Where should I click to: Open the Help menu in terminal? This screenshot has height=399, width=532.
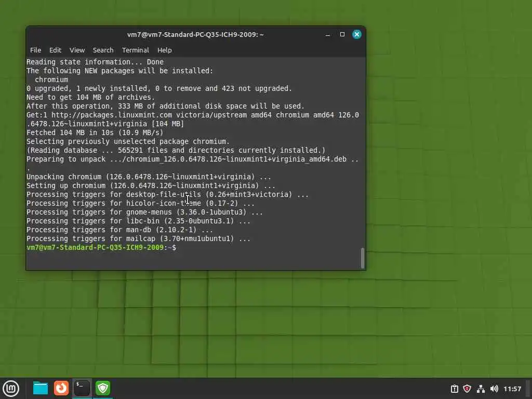165,50
